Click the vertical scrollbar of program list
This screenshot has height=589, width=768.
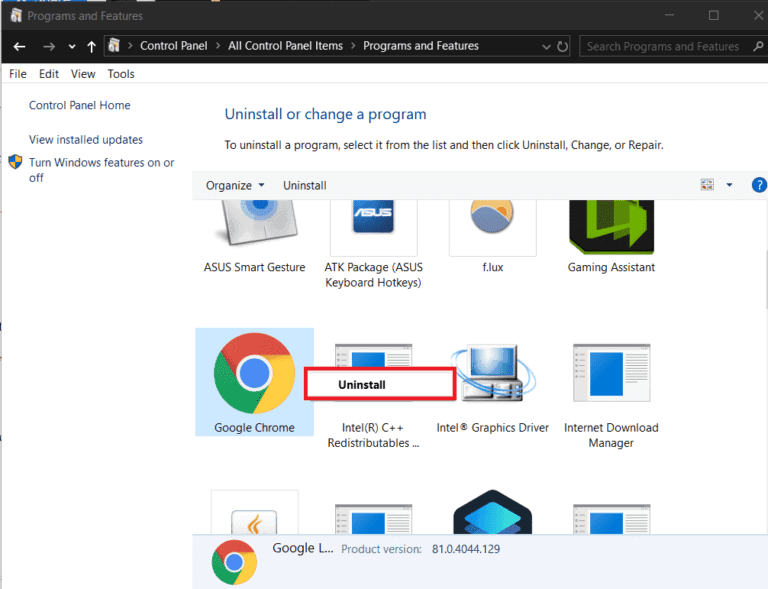pos(766,279)
